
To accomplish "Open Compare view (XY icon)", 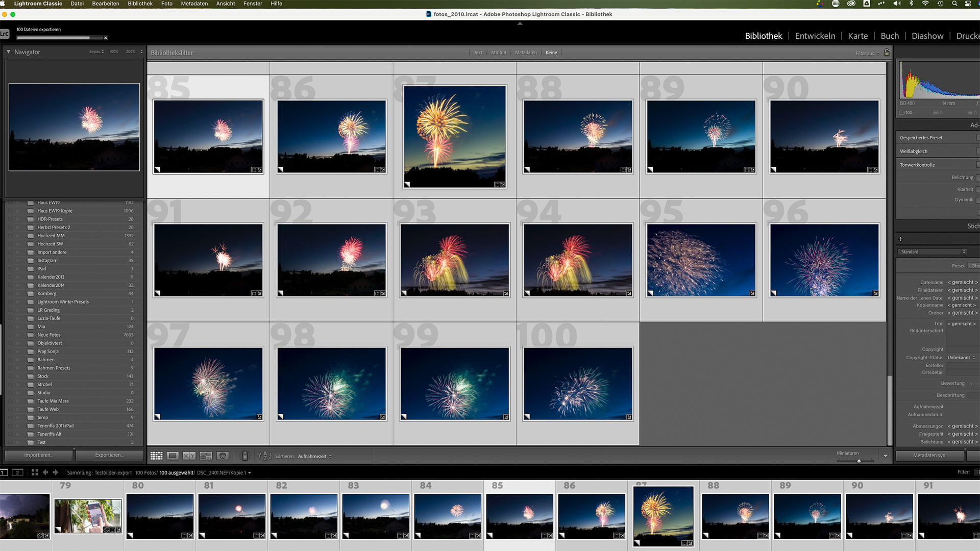I will tap(189, 456).
